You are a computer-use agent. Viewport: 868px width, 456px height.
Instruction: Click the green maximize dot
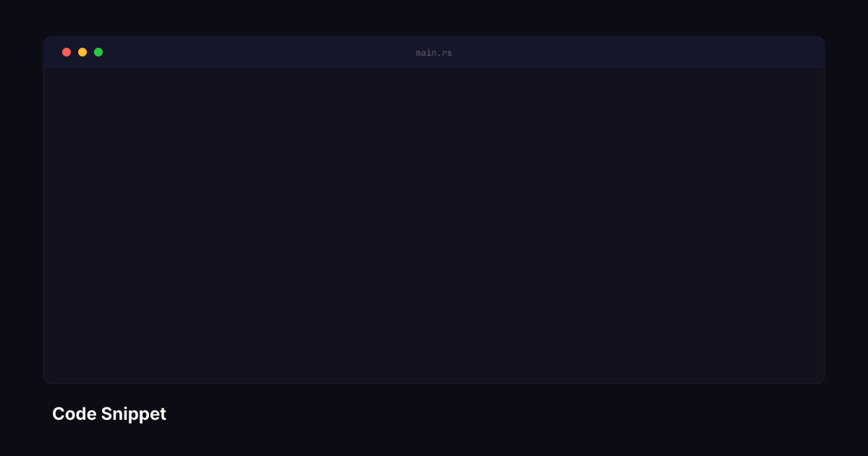[98, 52]
